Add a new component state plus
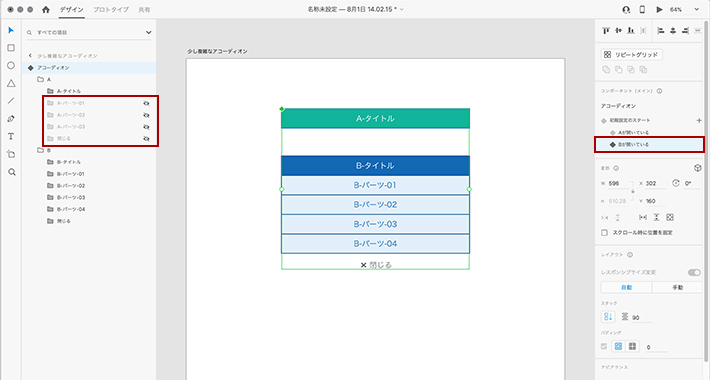Screen dimensions: 710x380 (699, 120)
